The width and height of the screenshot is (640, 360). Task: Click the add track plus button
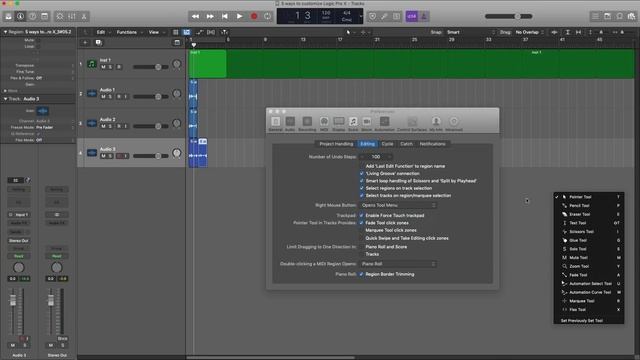click(85, 42)
